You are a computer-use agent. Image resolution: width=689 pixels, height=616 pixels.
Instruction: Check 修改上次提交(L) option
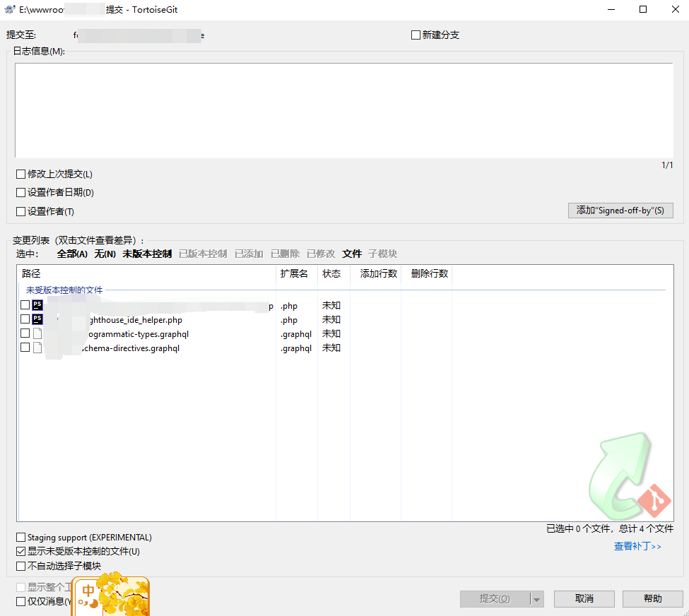(20, 174)
